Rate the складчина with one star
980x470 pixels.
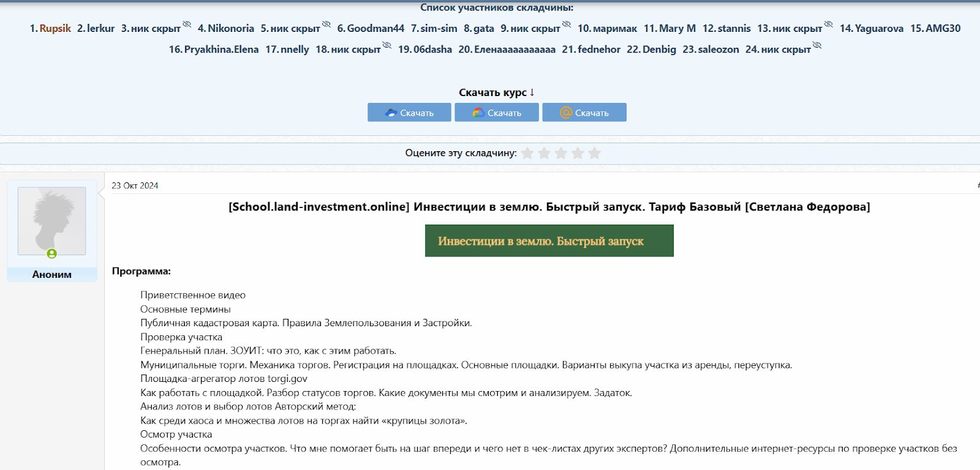[x=527, y=153]
